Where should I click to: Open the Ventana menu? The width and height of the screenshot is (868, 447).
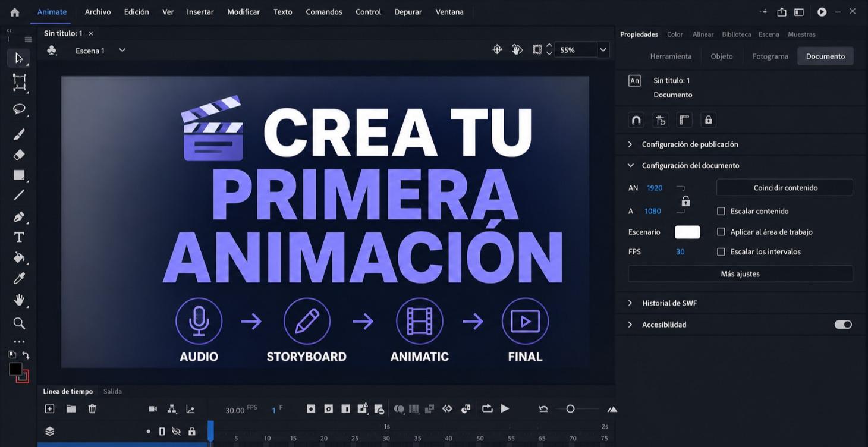[449, 12]
